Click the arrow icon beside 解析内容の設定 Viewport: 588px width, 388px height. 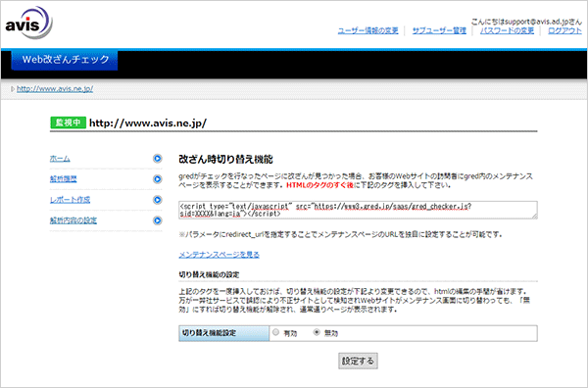158,220
